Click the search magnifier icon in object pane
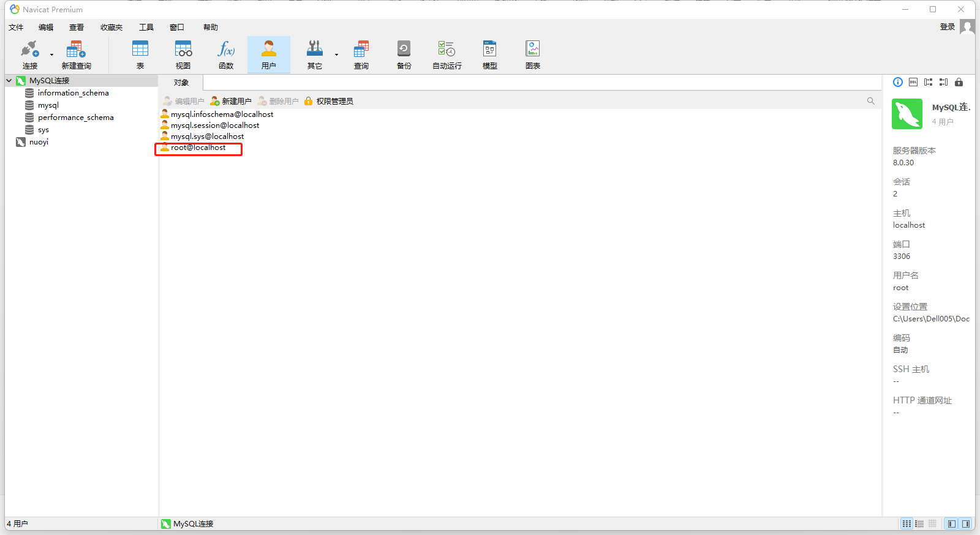 point(870,101)
